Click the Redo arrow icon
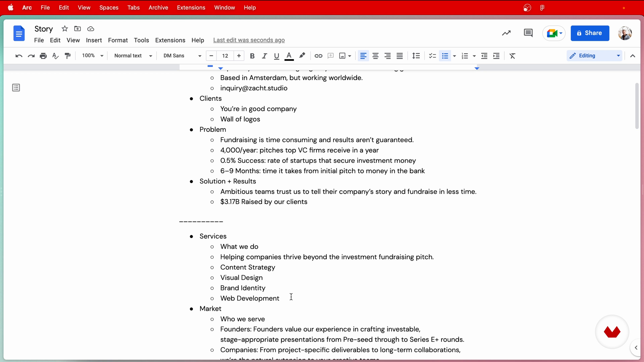The image size is (644, 362). point(31,56)
